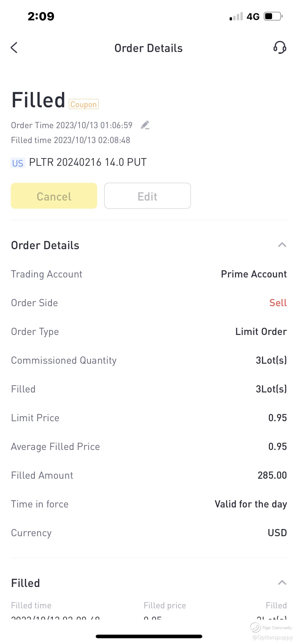Collapse the Order Details section
This screenshot has width=298, height=644.
click(x=282, y=245)
